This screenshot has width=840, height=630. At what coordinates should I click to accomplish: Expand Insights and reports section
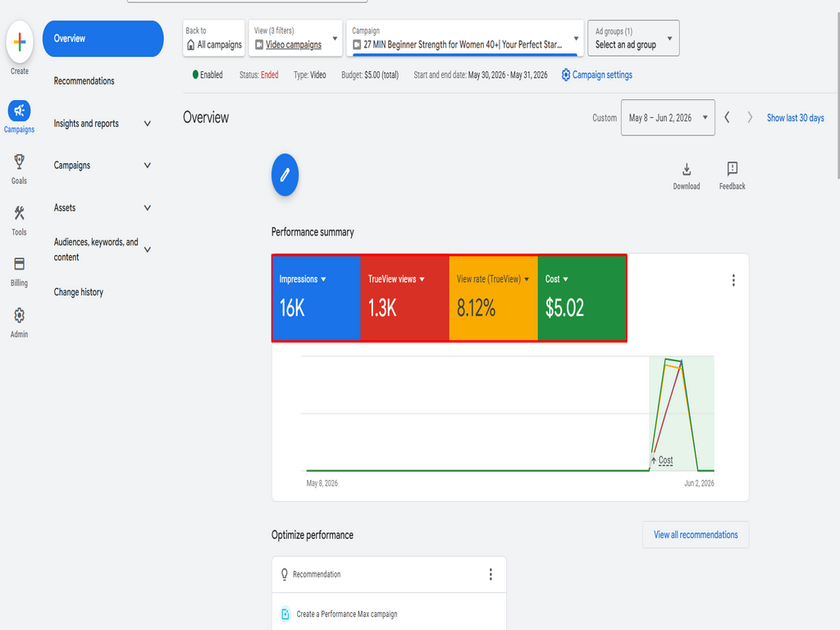click(x=103, y=124)
